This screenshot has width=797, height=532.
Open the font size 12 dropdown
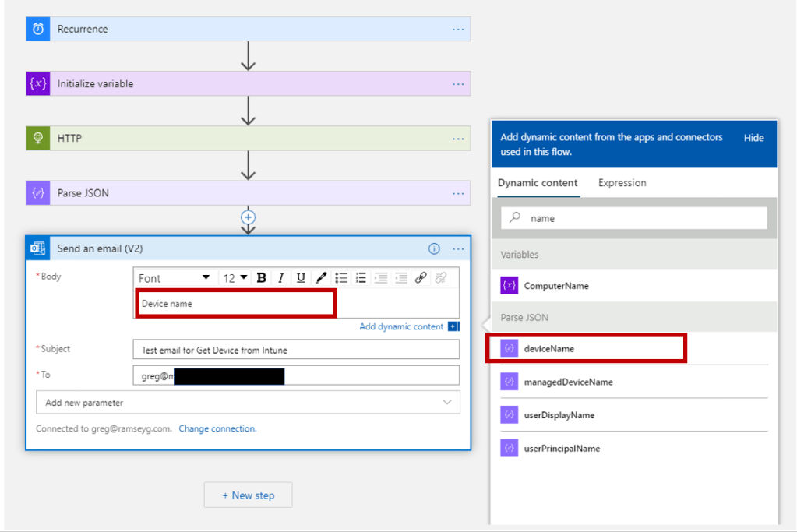tap(235, 278)
